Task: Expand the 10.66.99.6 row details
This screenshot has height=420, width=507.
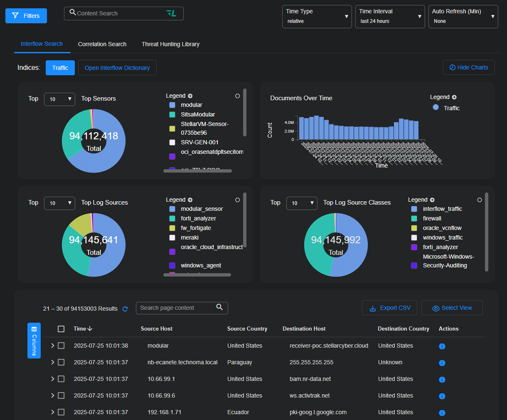Action: 52,395
